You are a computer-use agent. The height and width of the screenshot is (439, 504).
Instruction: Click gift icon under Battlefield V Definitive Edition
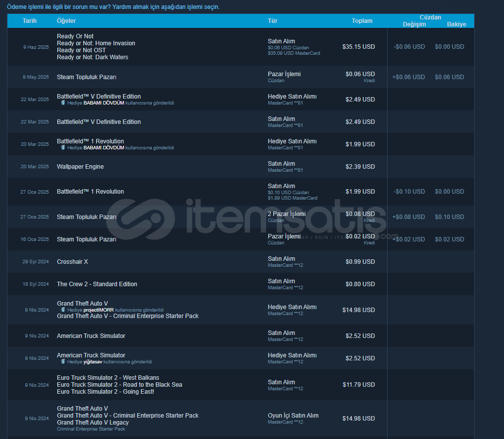pos(63,103)
